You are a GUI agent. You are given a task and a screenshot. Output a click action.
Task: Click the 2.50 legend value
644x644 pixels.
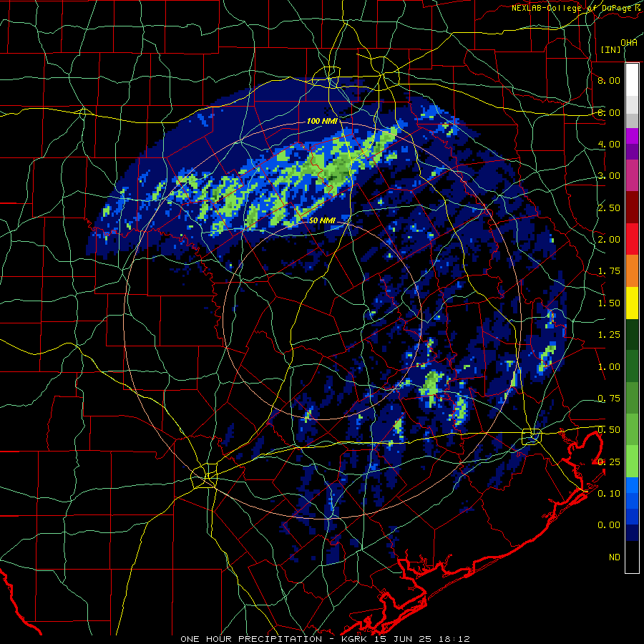tap(609, 208)
